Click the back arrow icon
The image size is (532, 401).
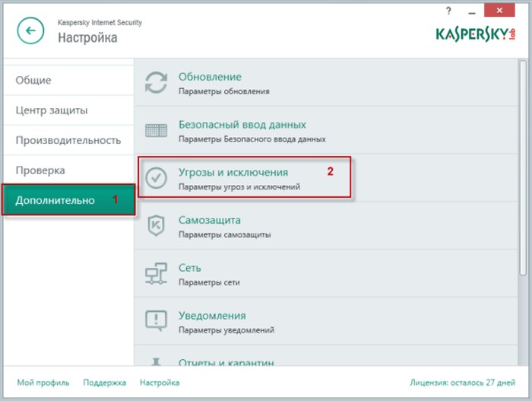coord(30,30)
